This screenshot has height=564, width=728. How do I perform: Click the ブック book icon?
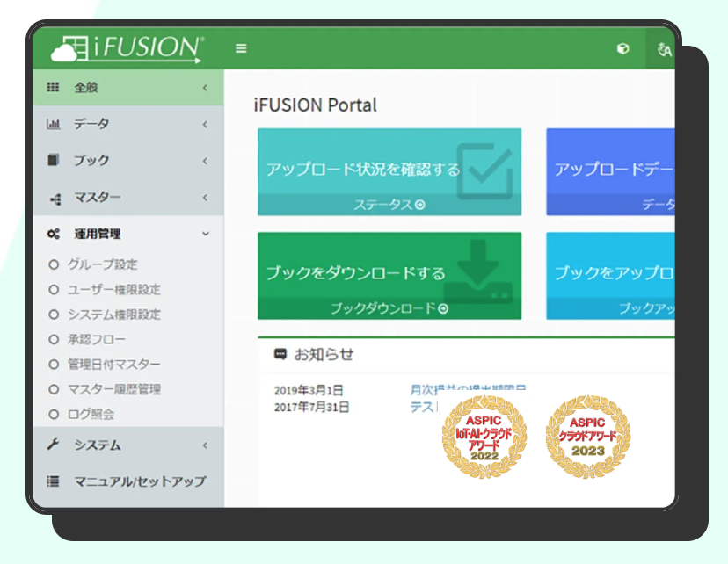(x=53, y=161)
